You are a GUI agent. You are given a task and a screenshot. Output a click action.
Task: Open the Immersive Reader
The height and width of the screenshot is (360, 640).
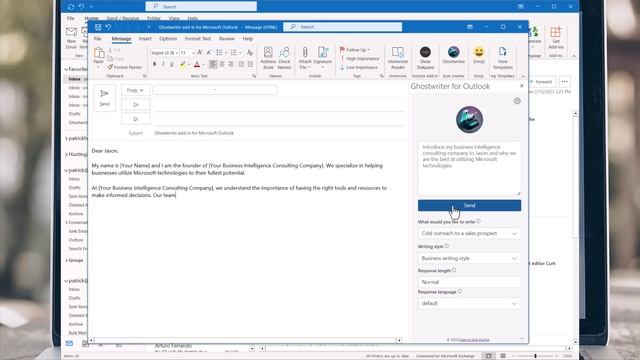pyautogui.click(x=398, y=58)
